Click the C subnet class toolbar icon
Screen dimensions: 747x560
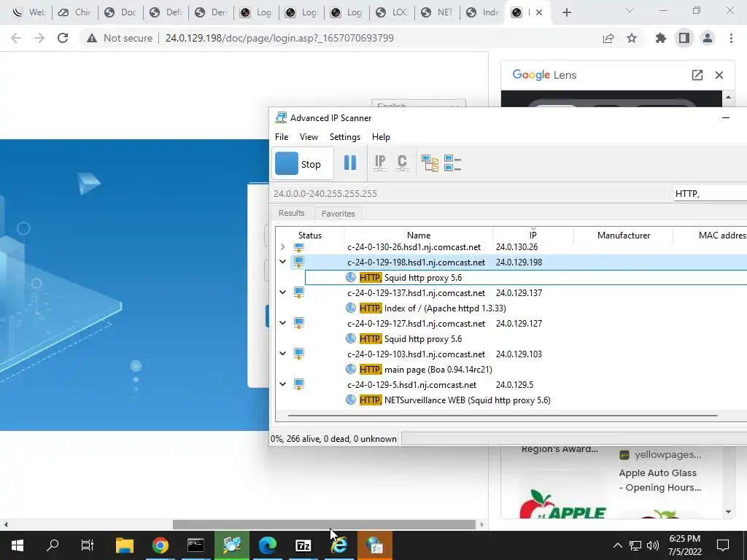(402, 163)
